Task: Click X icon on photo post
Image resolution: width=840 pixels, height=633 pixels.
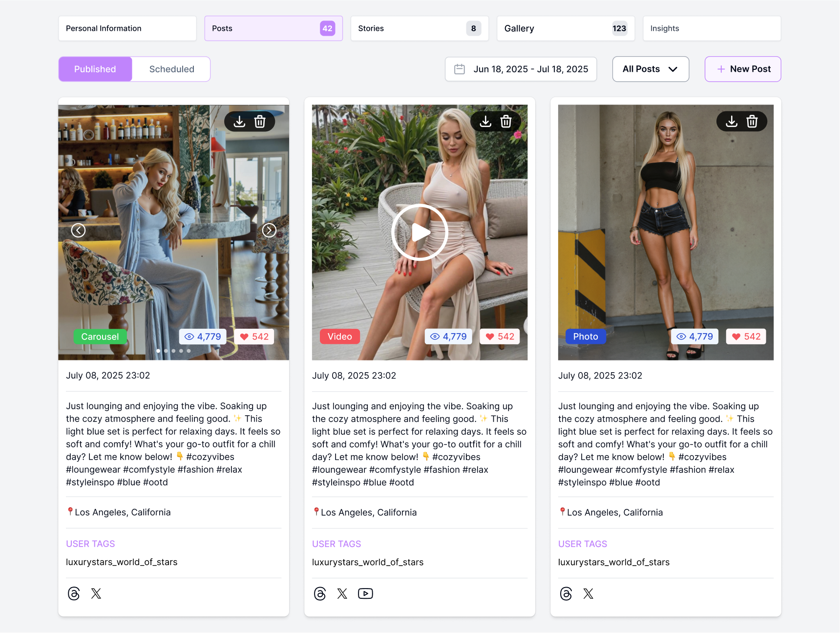Action: 588,593
